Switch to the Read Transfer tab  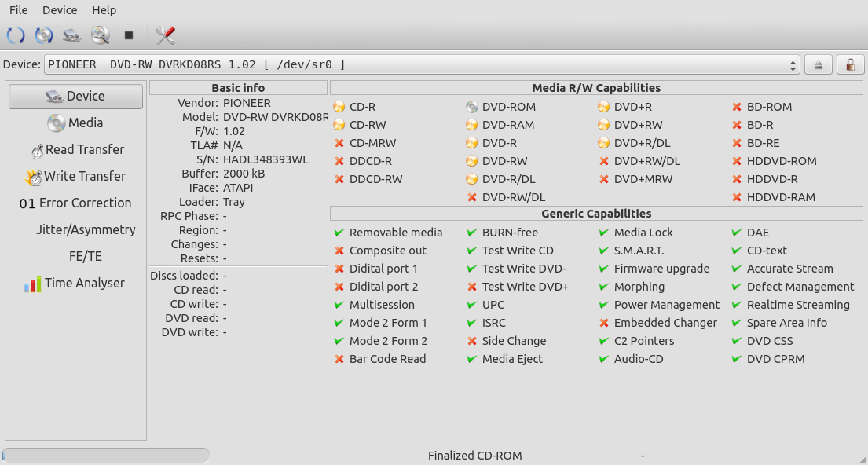point(76,149)
